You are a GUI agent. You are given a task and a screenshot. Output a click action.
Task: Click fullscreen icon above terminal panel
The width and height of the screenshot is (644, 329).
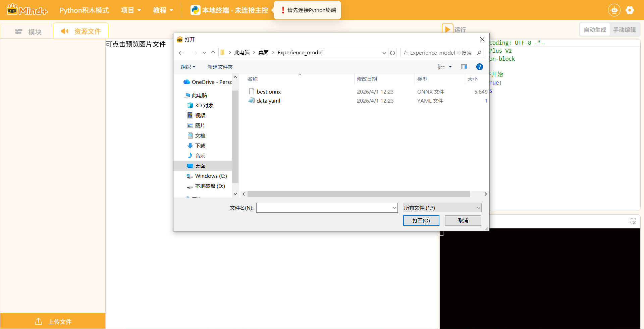coord(633,221)
